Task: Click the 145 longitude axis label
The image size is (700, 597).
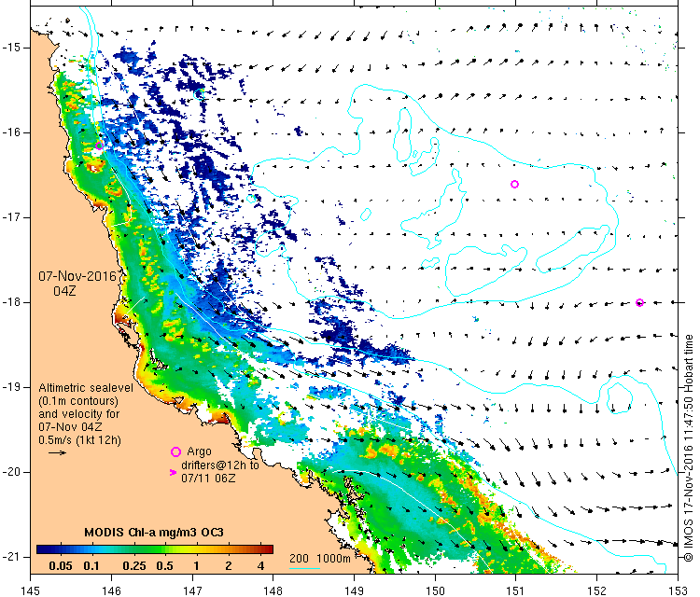Action: 31,590
